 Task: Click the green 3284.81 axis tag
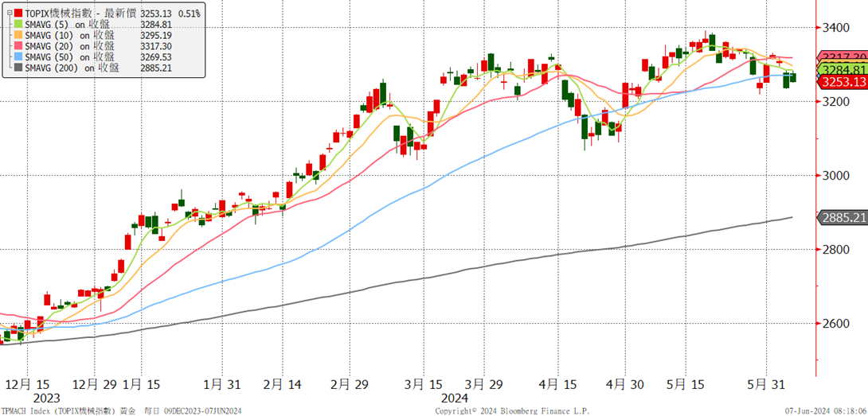pos(842,70)
